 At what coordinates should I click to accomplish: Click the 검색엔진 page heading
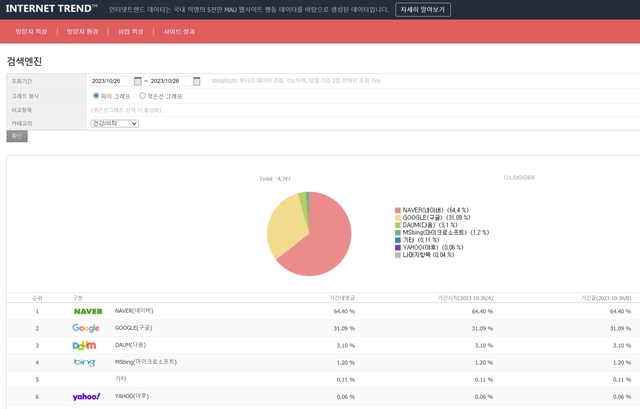pyautogui.click(x=24, y=61)
